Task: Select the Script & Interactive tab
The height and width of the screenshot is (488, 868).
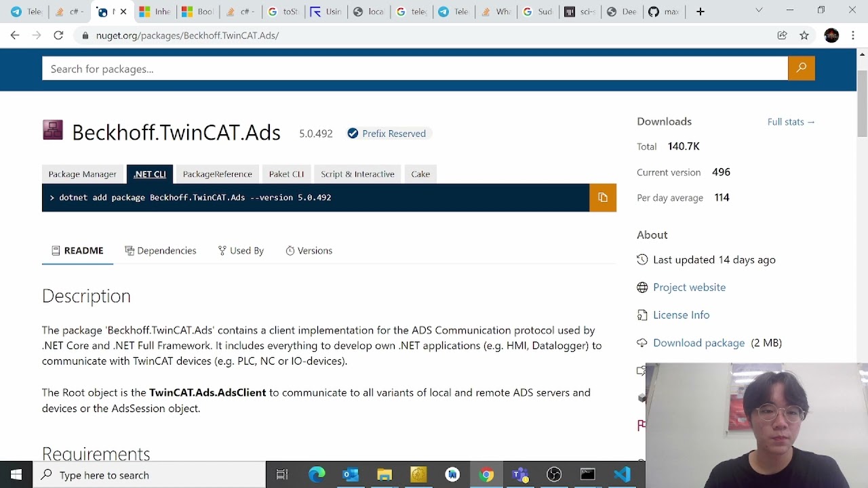Action: click(x=357, y=174)
